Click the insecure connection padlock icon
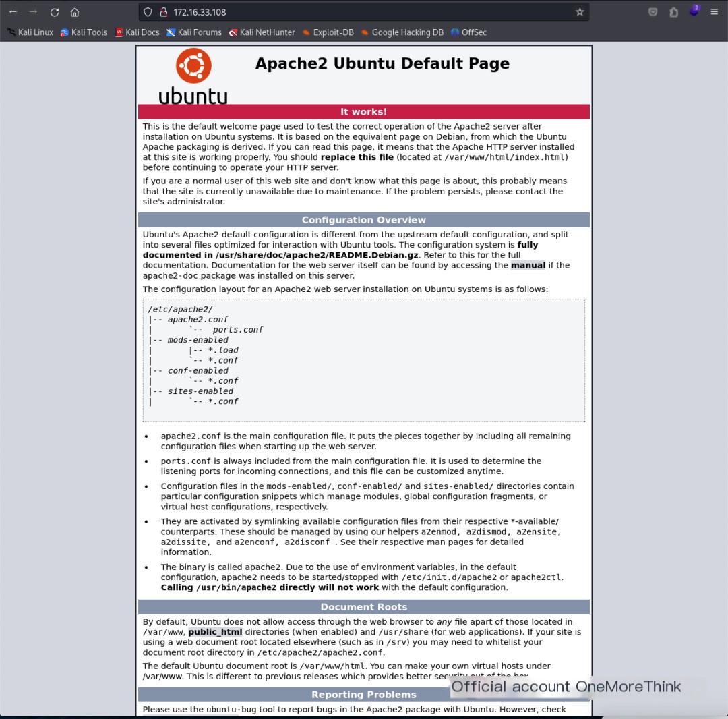Image resolution: width=728 pixels, height=719 pixels. pos(163,12)
